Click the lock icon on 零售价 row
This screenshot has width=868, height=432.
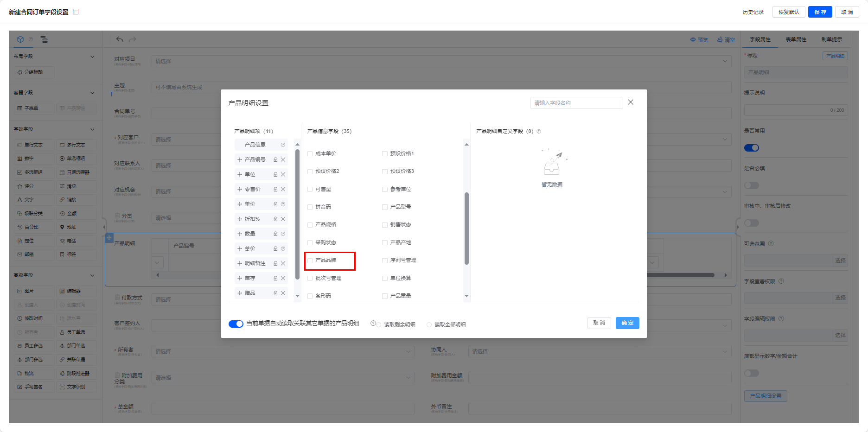[275, 189]
